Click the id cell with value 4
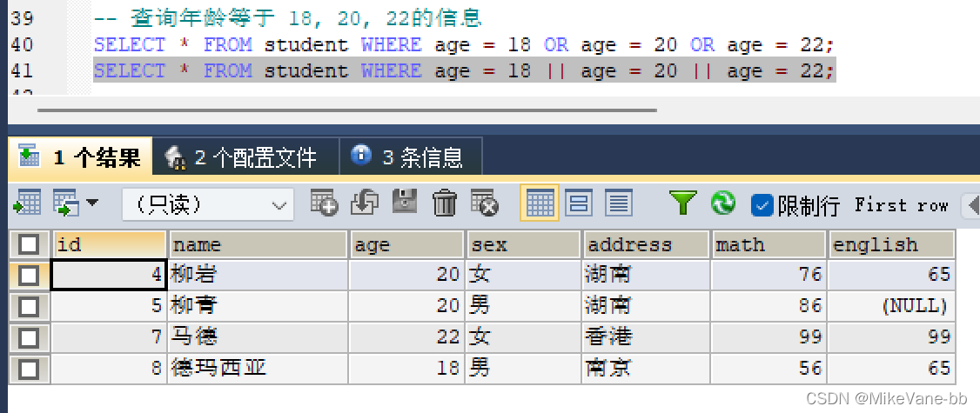This screenshot has height=413, width=980. coord(109,275)
